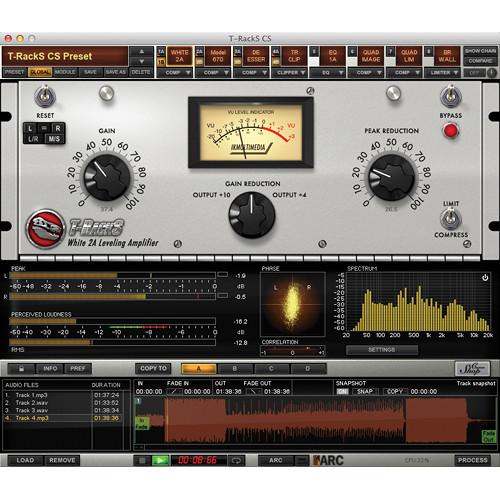
Task: Click the PROCESS button
Action: pyautogui.click(x=473, y=460)
